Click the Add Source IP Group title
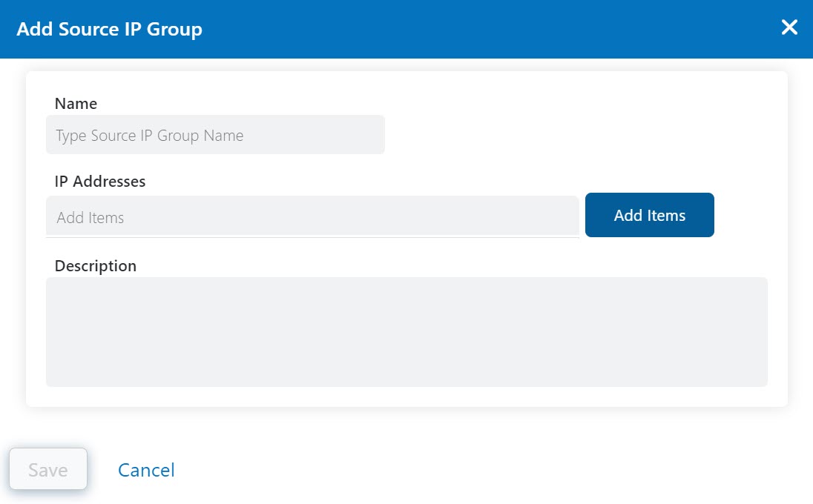The image size is (813, 504). [108, 29]
